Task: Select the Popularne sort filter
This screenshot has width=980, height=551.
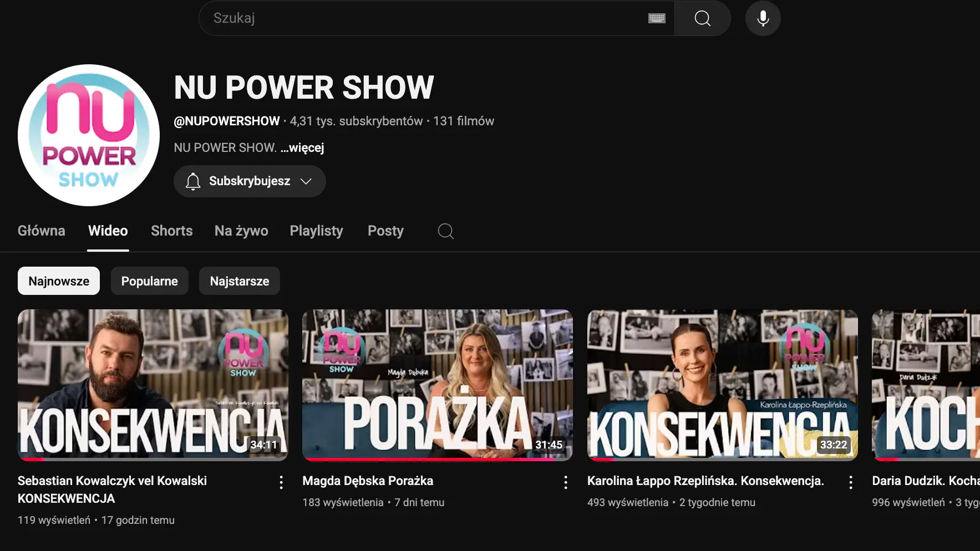Action: (150, 281)
